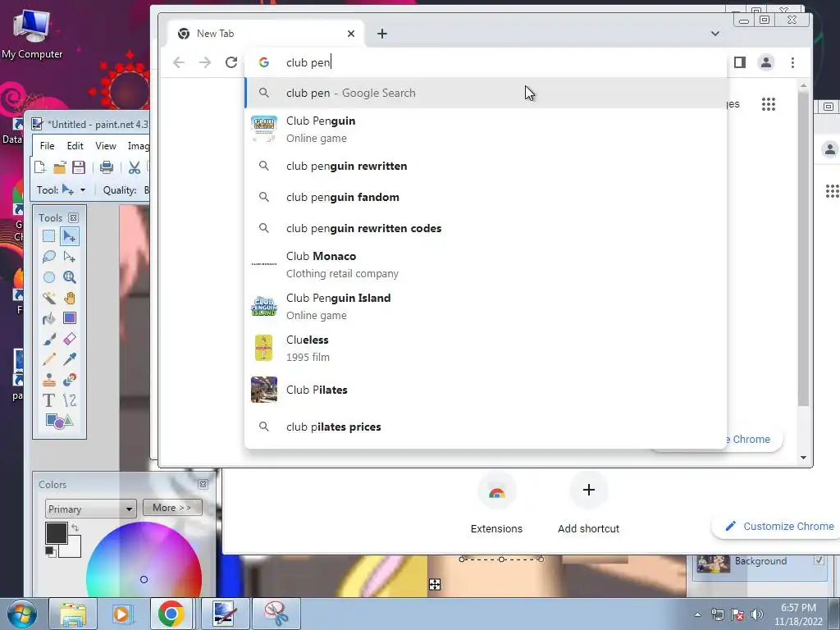The image size is (840, 630).
Task: Open the View menu in paint.net
Action: [106, 146]
